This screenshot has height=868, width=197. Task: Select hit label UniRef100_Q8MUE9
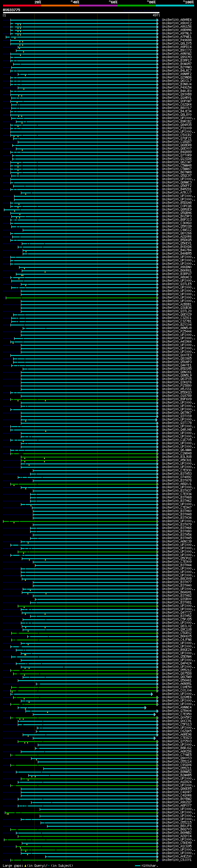point(177,210)
